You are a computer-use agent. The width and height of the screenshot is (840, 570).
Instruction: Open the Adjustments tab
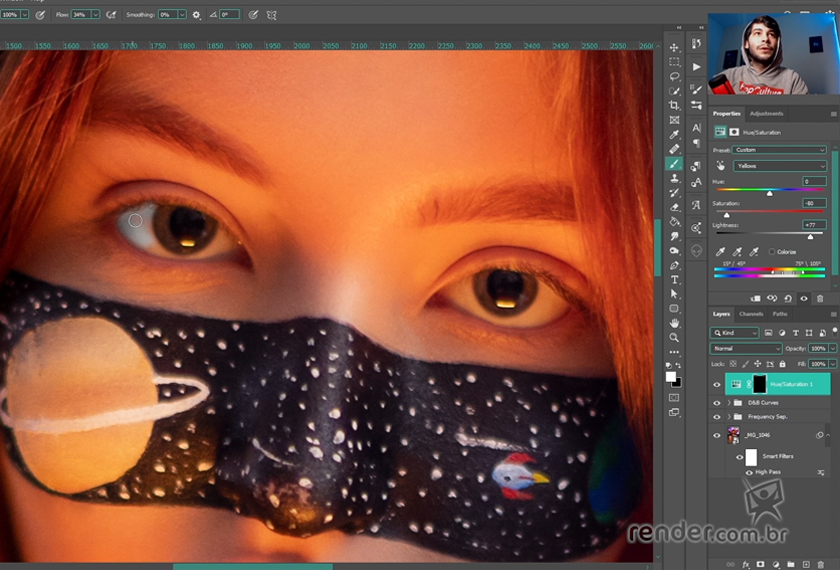[x=766, y=114]
